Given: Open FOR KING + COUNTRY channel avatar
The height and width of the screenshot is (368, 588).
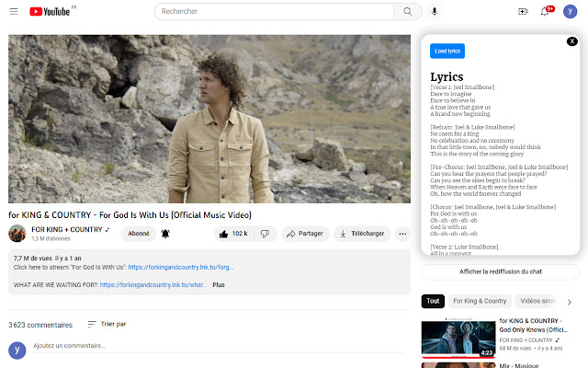Looking at the screenshot, I should (x=17, y=233).
